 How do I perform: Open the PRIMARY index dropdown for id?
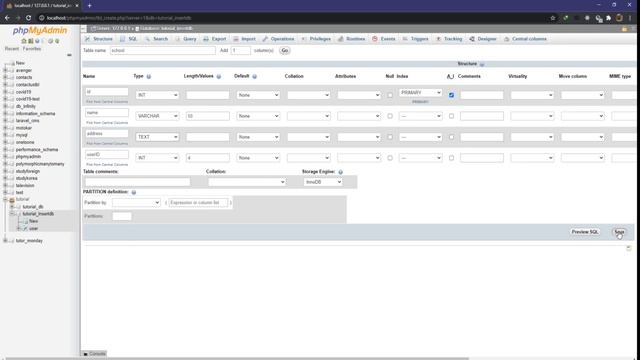(420, 93)
